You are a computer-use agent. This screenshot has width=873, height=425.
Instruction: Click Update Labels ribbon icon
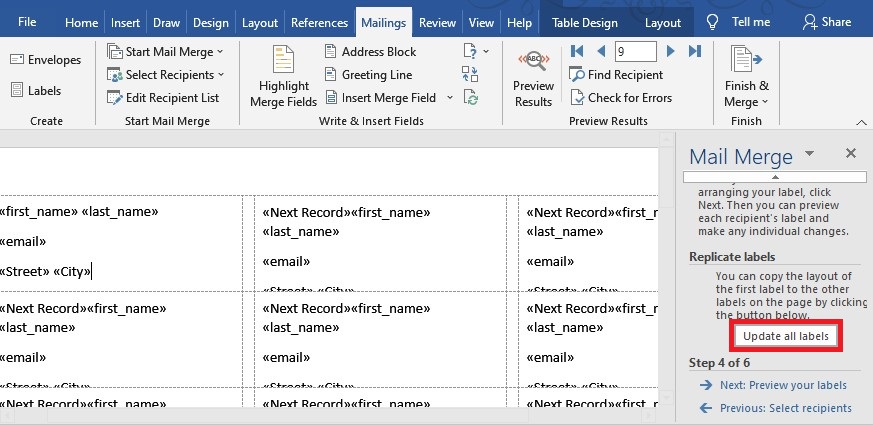pos(470,98)
